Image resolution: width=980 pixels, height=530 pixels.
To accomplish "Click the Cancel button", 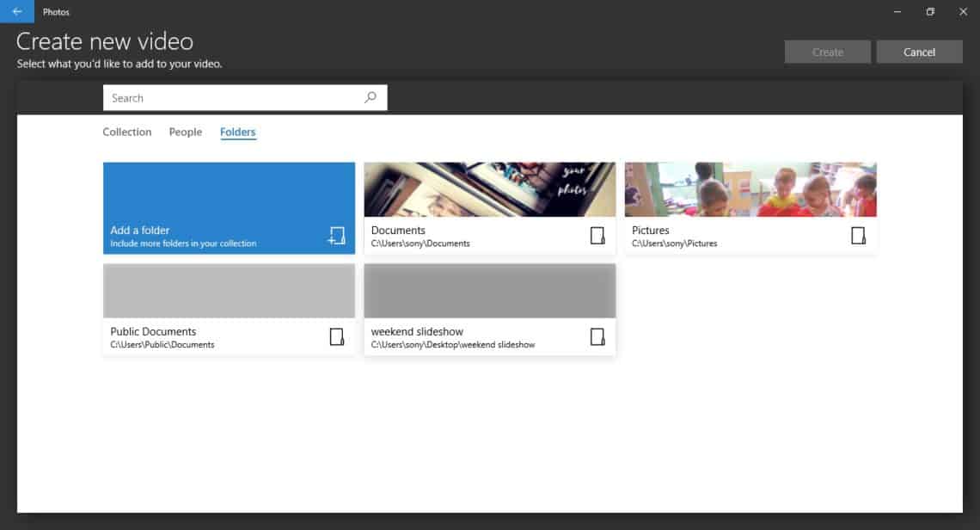I will pos(919,52).
